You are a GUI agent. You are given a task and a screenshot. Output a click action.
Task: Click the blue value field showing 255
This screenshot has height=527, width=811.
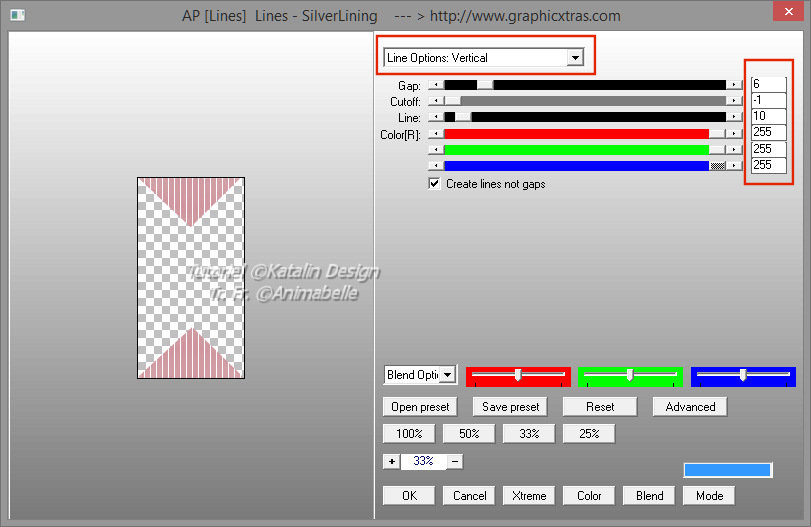(x=769, y=165)
